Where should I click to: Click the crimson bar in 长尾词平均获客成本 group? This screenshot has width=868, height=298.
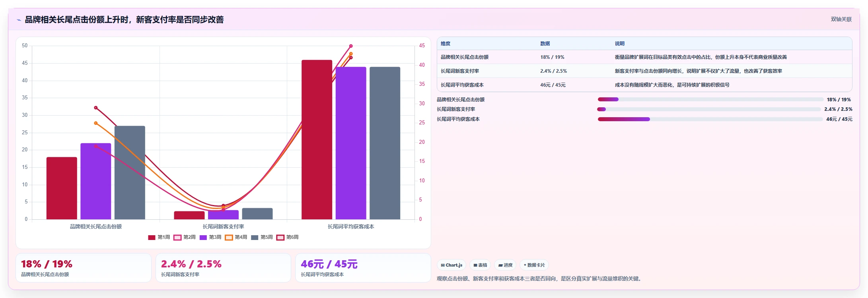317,139
